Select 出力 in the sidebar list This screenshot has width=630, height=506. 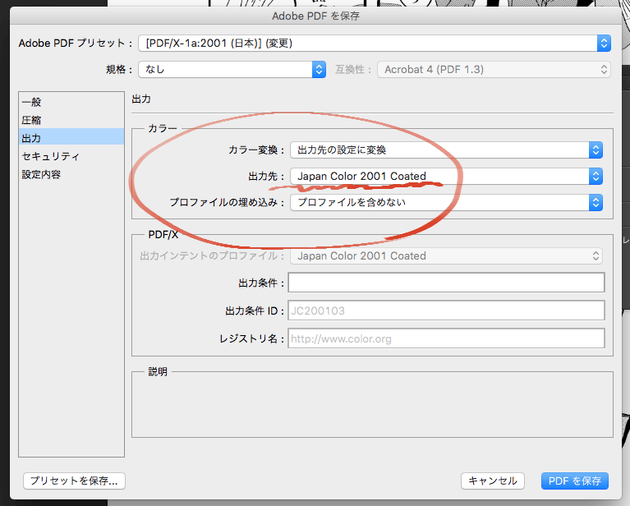(x=72, y=138)
